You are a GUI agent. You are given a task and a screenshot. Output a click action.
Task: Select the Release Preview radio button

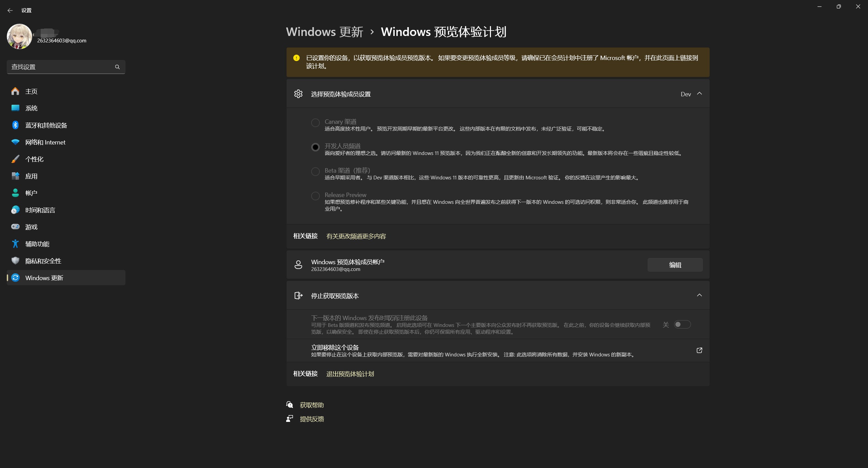point(315,196)
